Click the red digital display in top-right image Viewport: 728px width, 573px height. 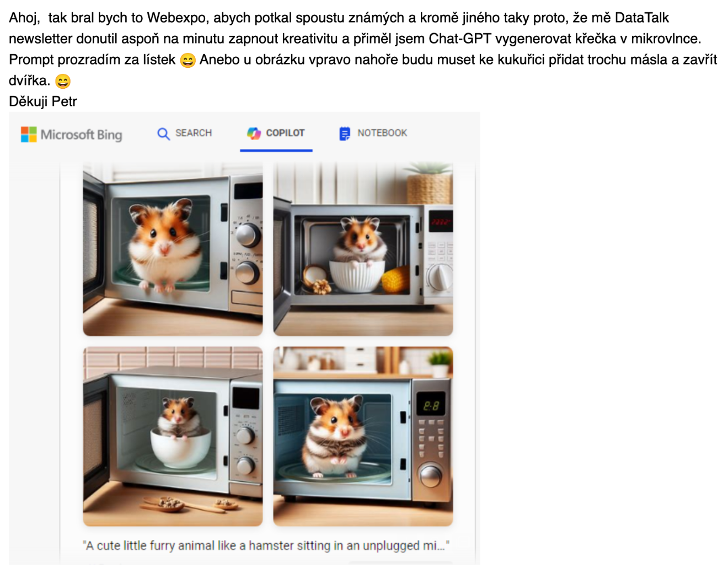tap(441, 221)
